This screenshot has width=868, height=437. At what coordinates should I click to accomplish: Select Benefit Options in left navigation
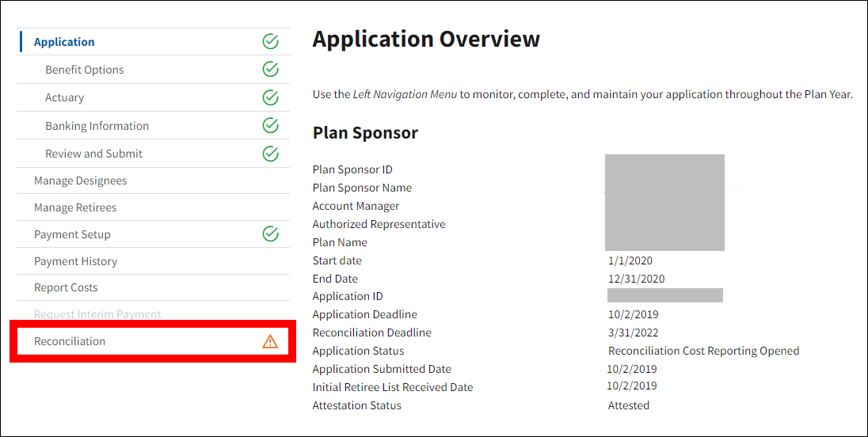pyautogui.click(x=84, y=70)
